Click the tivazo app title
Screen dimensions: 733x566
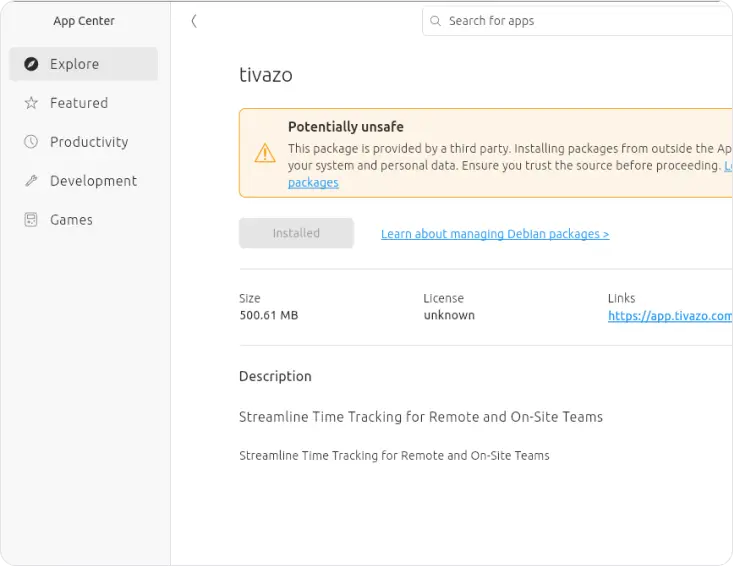coord(266,75)
